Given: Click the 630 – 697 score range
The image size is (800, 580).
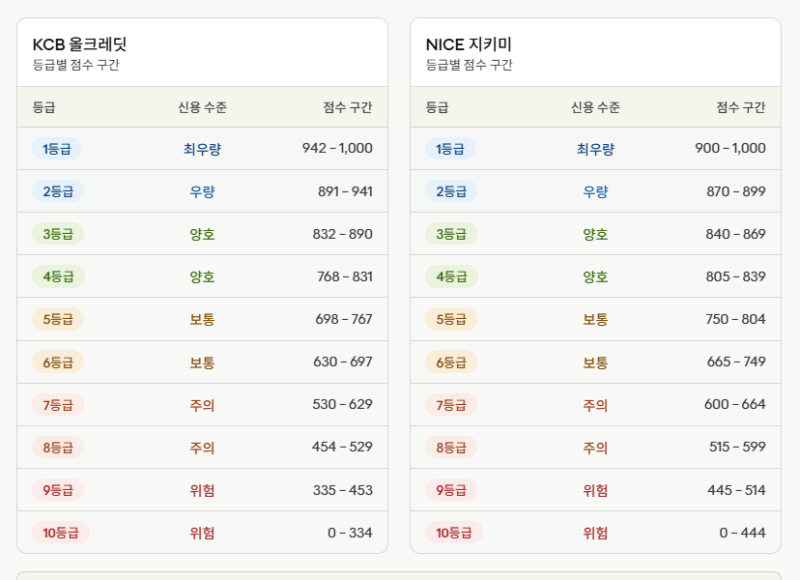Looking at the screenshot, I should tap(343, 362).
